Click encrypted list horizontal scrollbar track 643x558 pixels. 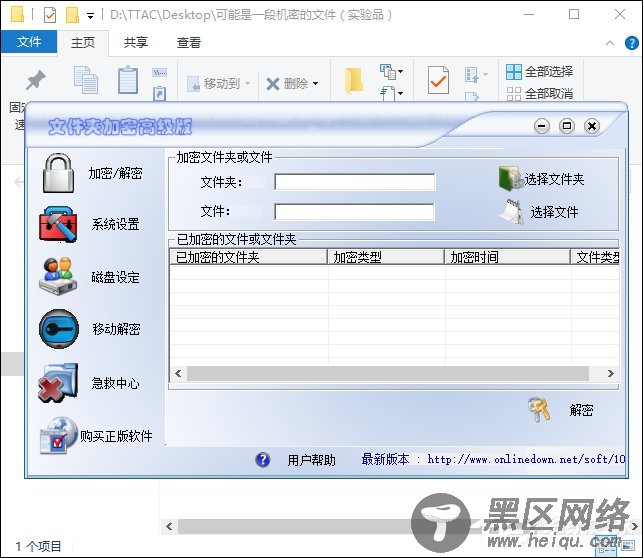(x=388, y=373)
